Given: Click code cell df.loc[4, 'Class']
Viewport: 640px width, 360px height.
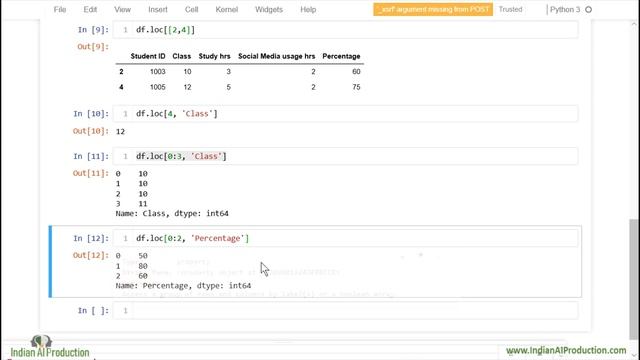Looking at the screenshot, I should 345,113.
